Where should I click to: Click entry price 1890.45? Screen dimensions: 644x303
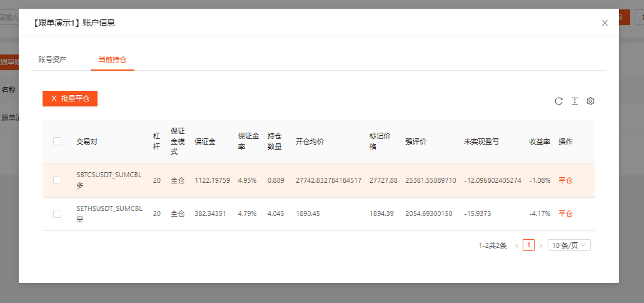[x=308, y=213]
